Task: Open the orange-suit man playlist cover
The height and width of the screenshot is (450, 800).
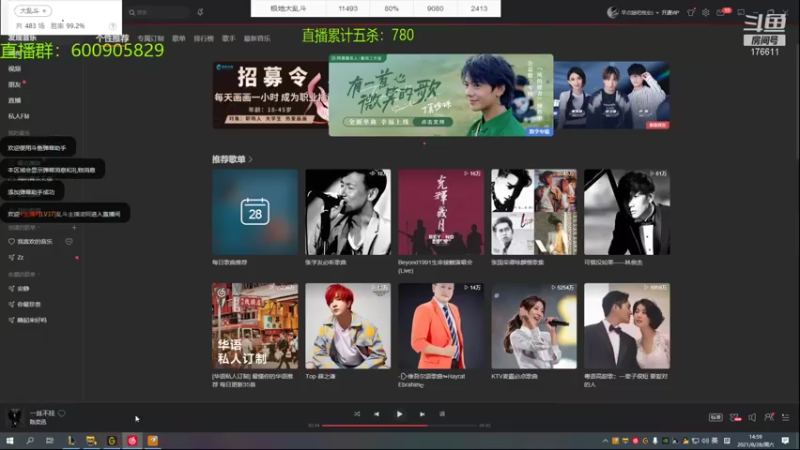Action: (441, 326)
